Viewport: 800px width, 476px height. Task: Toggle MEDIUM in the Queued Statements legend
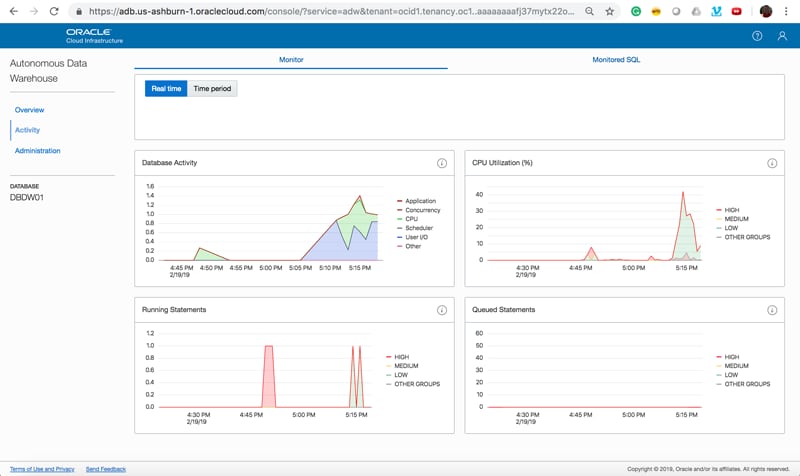point(732,366)
